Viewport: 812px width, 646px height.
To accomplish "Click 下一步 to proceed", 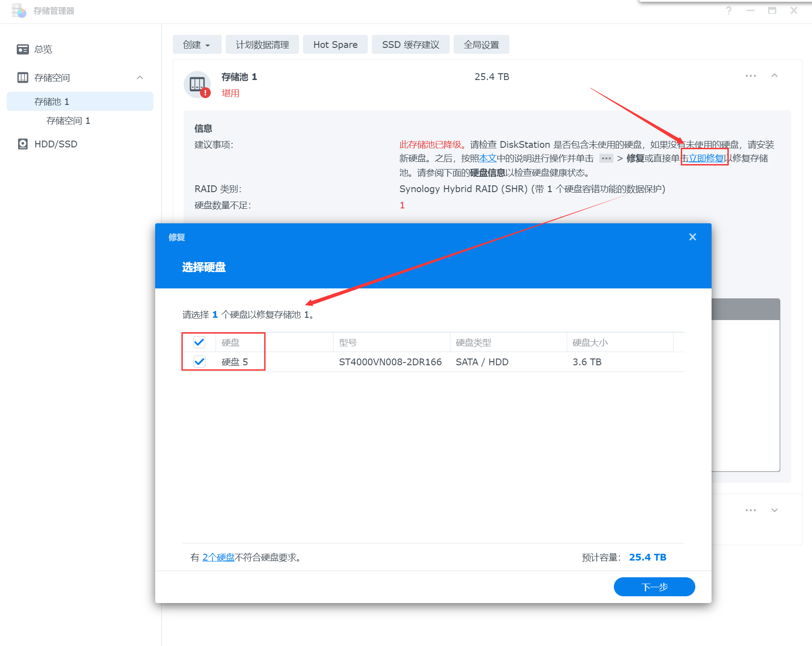I will point(654,587).
